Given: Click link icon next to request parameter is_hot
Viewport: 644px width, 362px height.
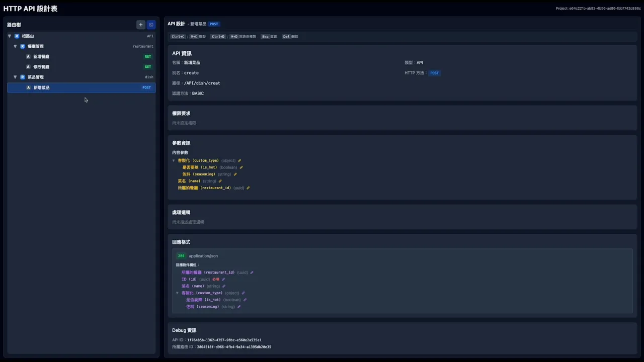Looking at the screenshot, I should click(241, 167).
